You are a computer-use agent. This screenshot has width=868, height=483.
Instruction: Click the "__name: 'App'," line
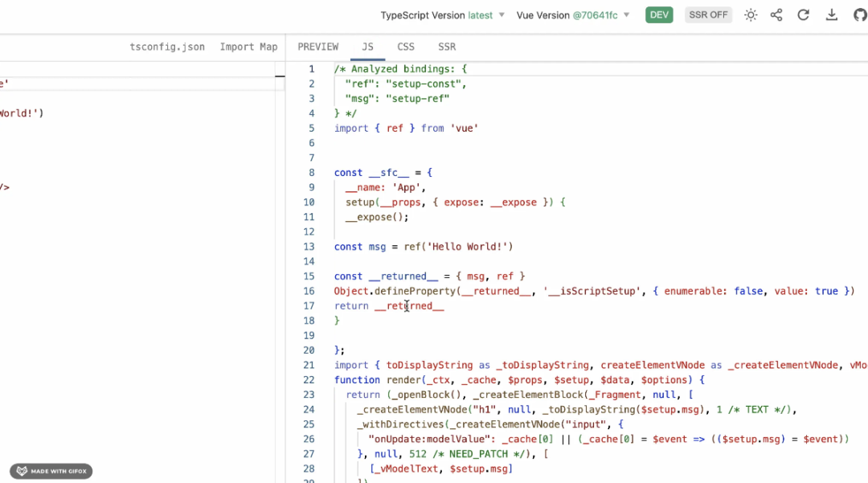click(385, 187)
